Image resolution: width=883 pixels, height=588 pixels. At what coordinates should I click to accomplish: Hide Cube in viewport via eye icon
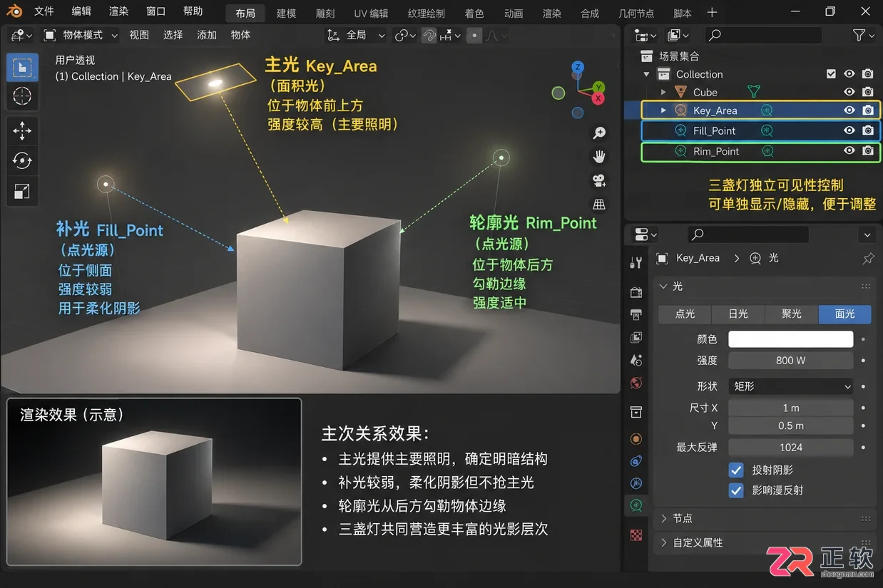point(849,92)
